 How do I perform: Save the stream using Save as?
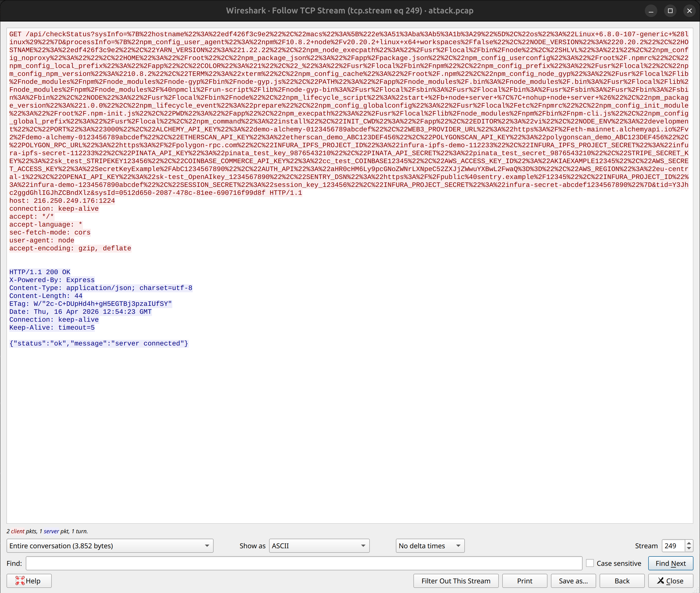573,581
